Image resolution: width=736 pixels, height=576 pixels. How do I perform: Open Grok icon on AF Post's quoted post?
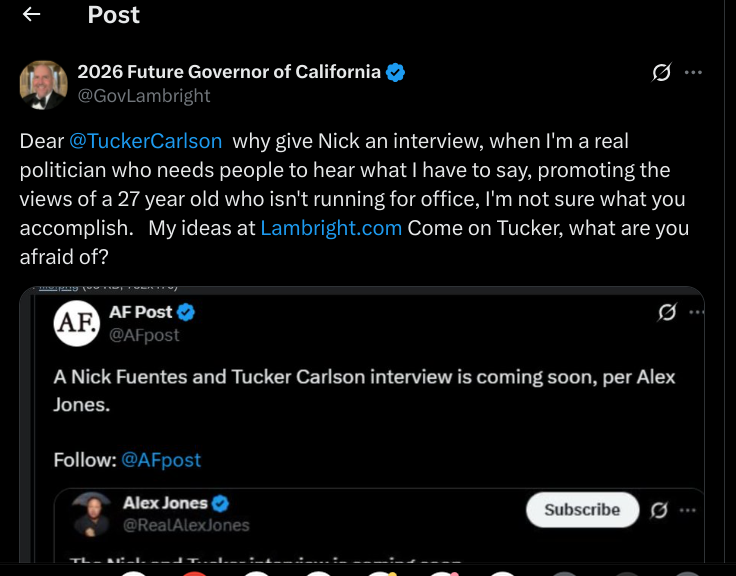tap(667, 313)
